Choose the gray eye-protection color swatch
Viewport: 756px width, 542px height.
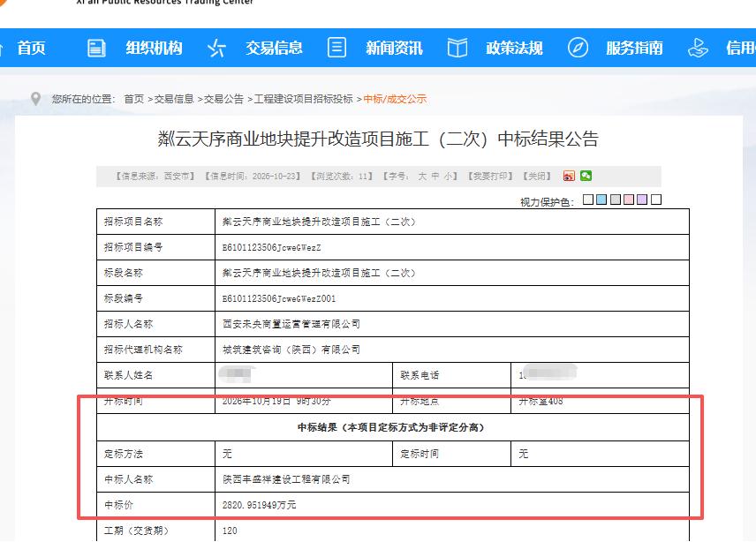coord(616,199)
